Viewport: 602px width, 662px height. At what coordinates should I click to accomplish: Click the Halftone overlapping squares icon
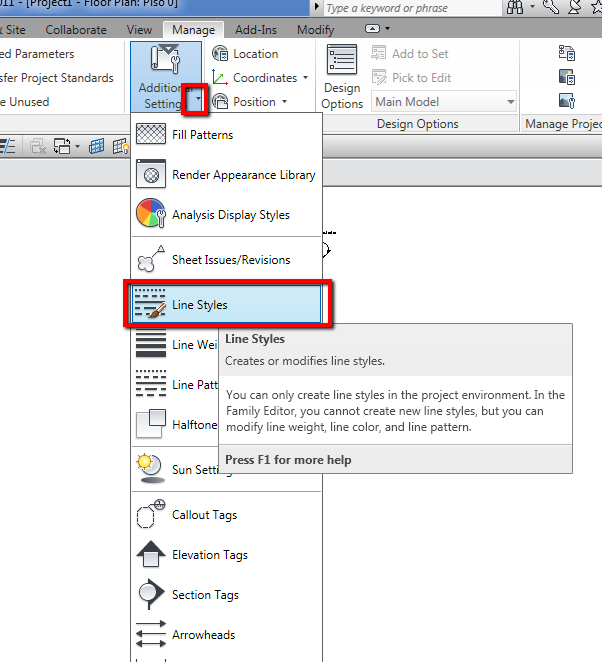(151, 424)
